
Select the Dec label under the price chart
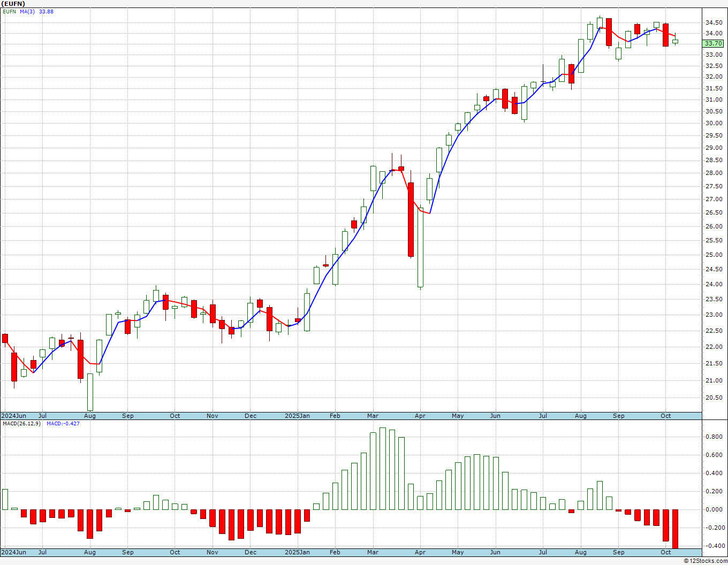pyautogui.click(x=251, y=416)
